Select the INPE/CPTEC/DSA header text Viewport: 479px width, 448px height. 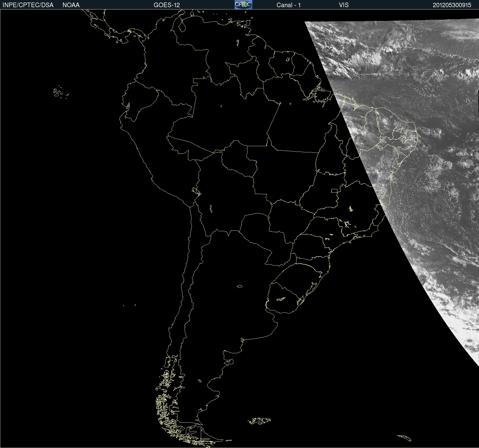(28, 5)
